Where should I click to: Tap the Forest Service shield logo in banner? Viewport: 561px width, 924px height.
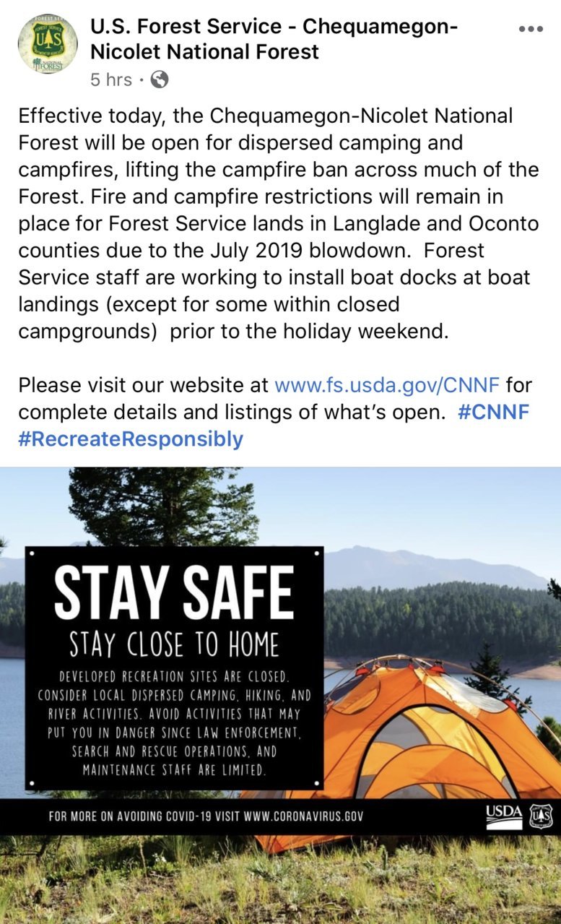pos(541,816)
